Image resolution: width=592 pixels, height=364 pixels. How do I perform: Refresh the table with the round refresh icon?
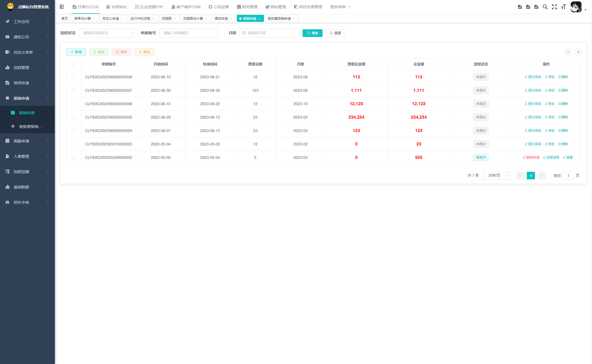click(x=578, y=52)
